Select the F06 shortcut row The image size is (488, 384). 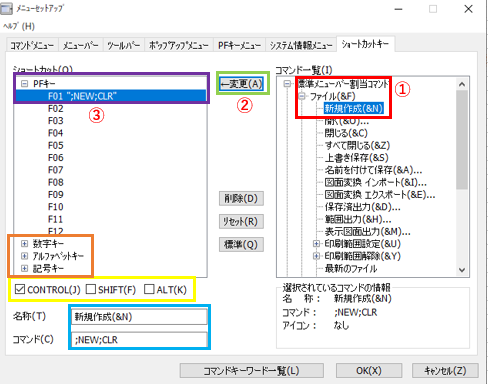(x=56, y=158)
